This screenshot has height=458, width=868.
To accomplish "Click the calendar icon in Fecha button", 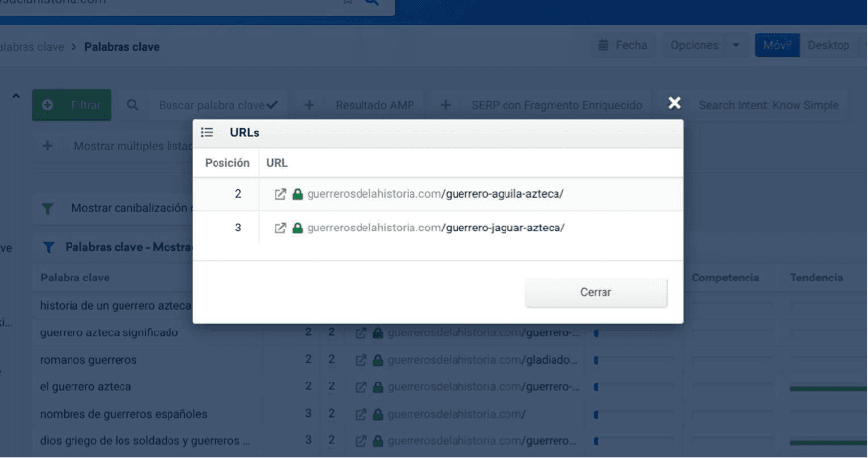I will pos(603,45).
